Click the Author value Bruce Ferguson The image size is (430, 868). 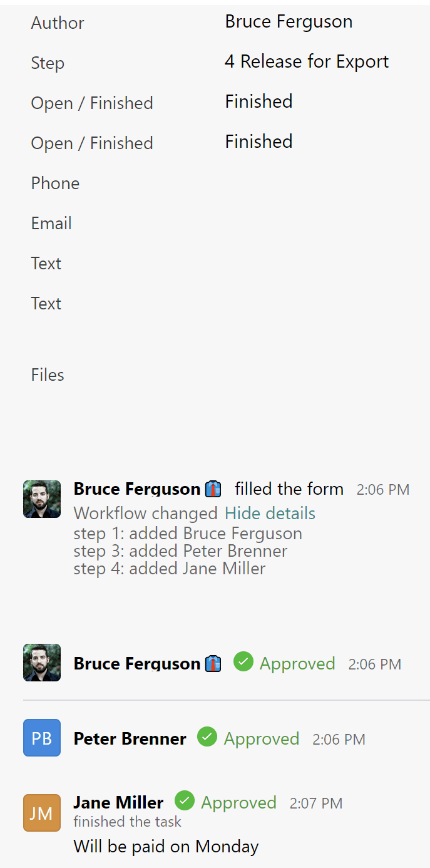(289, 21)
